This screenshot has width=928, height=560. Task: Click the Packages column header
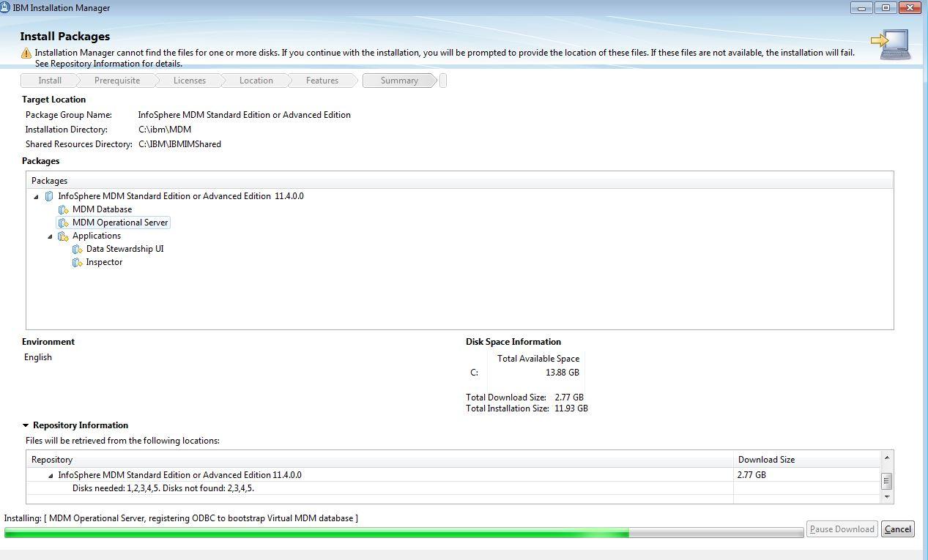coord(459,181)
